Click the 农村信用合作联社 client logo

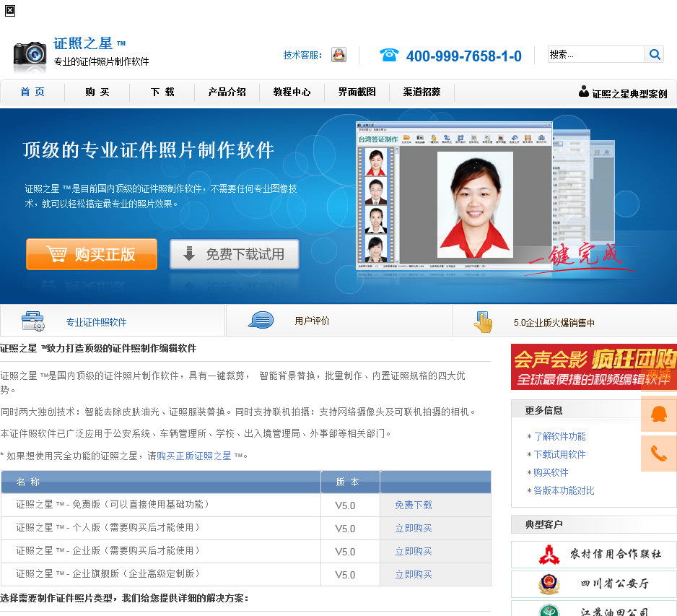tap(594, 554)
